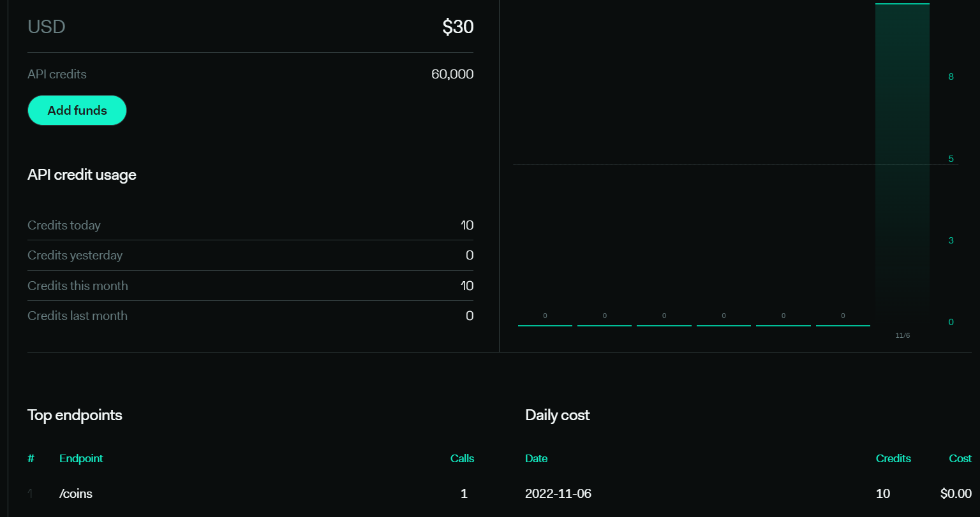This screenshot has height=517, width=980.
Task: Click the API credits value 60,000
Action: click(x=452, y=74)
